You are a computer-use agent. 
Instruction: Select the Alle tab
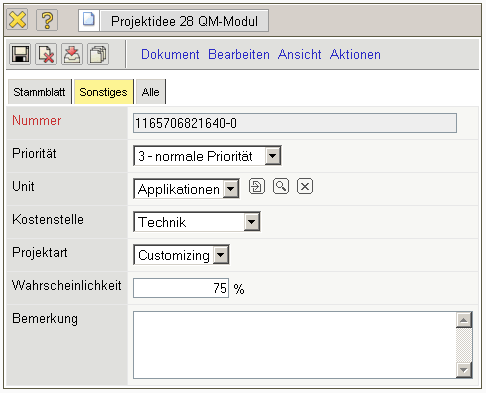coord(150,92)
